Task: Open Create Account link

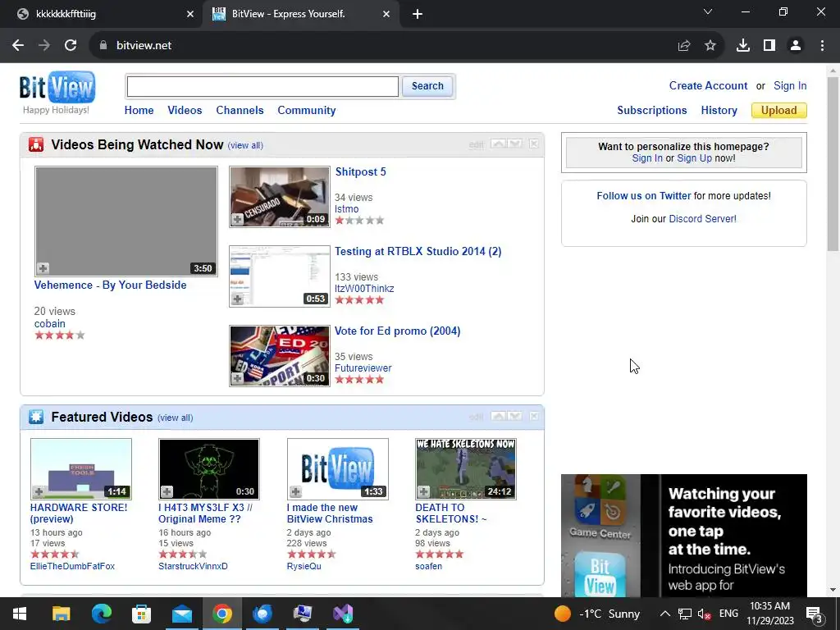Action: click(708, 85)
